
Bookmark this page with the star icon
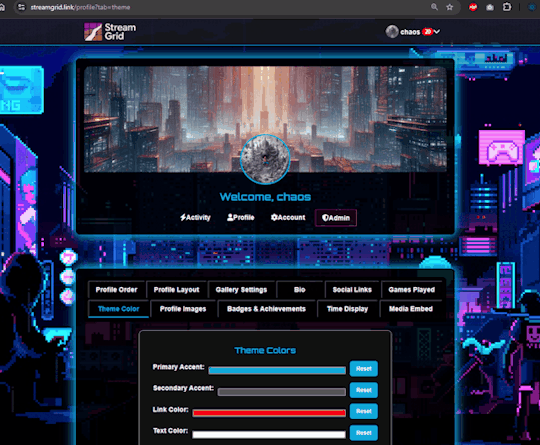[x=449, y=7]
